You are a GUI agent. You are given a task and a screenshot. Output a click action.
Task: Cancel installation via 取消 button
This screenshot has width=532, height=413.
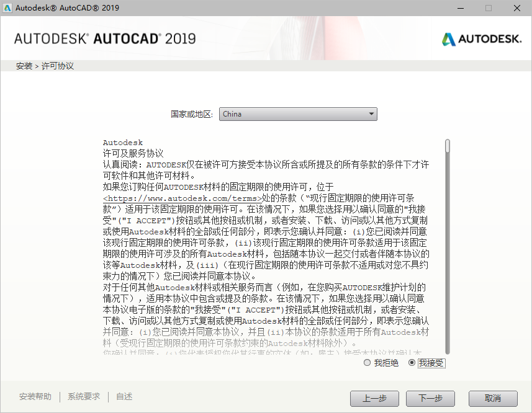coord(492,399)
